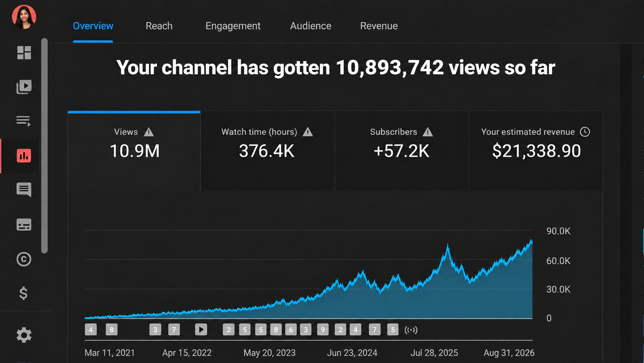Select the Views 10.9M metric card

[x=134, y=151]
